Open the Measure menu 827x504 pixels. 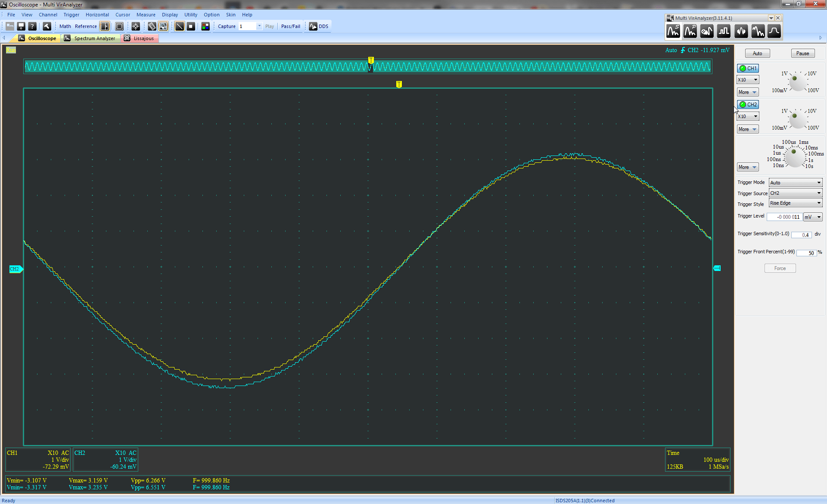[x=146, y=15]
